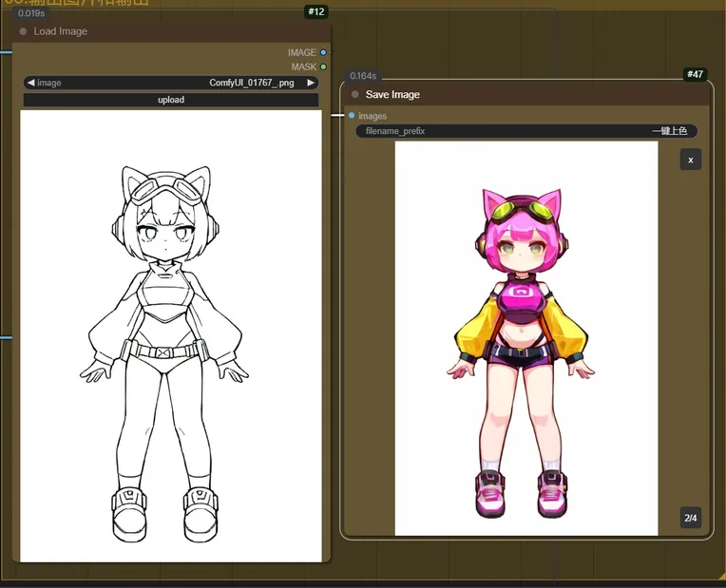Click the 0.164s execution time label
The width and height of the screenshot is (726, 588).
coord(363,76)
